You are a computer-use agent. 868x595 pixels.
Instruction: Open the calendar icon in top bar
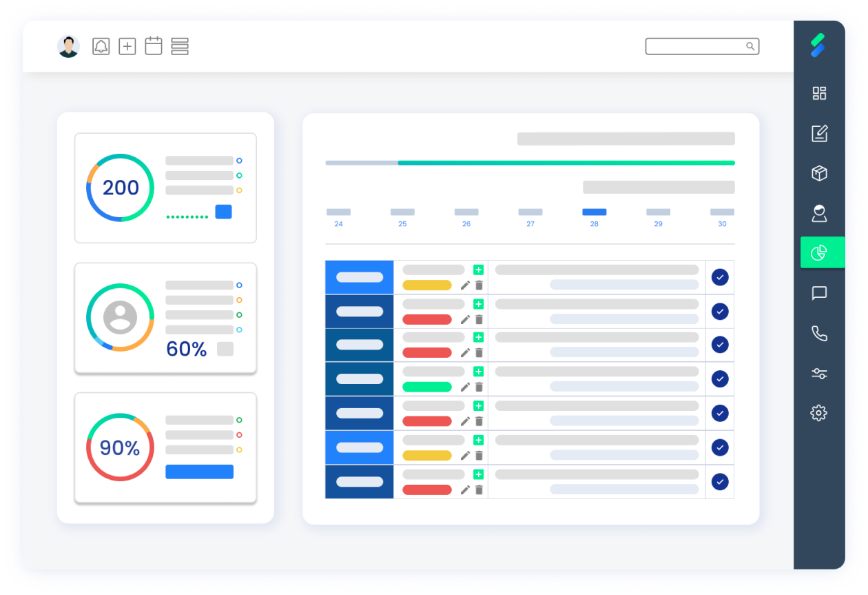[x=154, y=46]
